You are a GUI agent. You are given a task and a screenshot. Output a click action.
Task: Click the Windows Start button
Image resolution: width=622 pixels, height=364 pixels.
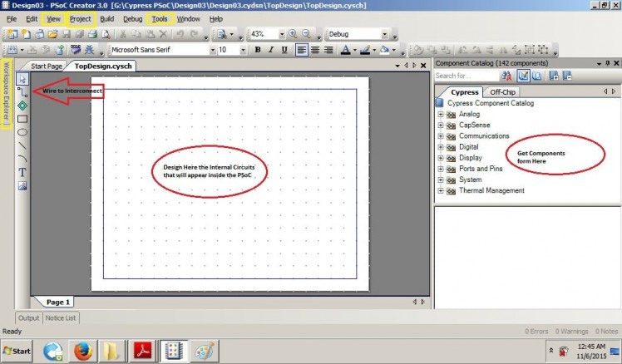click(x=17, y=351)
